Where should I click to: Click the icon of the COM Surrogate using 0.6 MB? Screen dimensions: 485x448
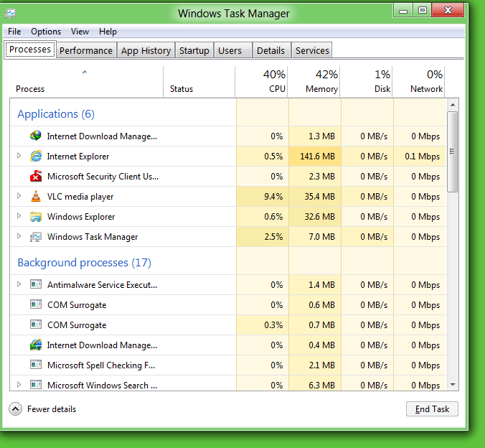[36, 304]
